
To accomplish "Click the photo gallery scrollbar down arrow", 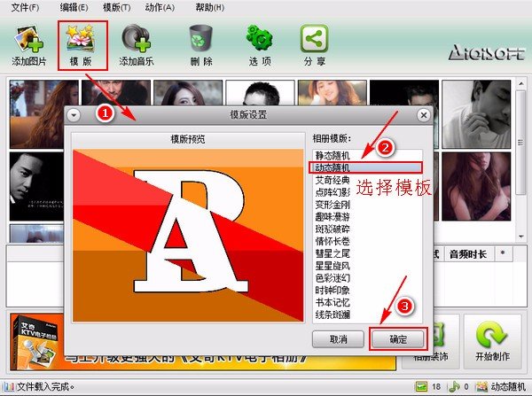I will pyautogui.click(x=520, y=237).
